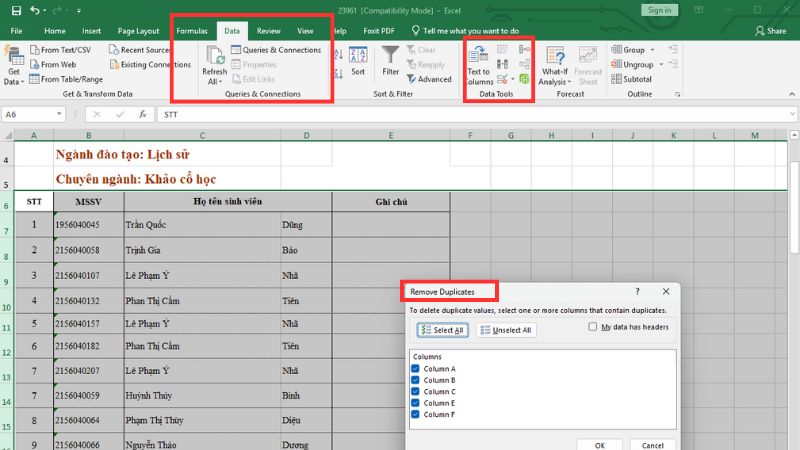
Task: Click the Refresh All icon
Action: [214, 56]
